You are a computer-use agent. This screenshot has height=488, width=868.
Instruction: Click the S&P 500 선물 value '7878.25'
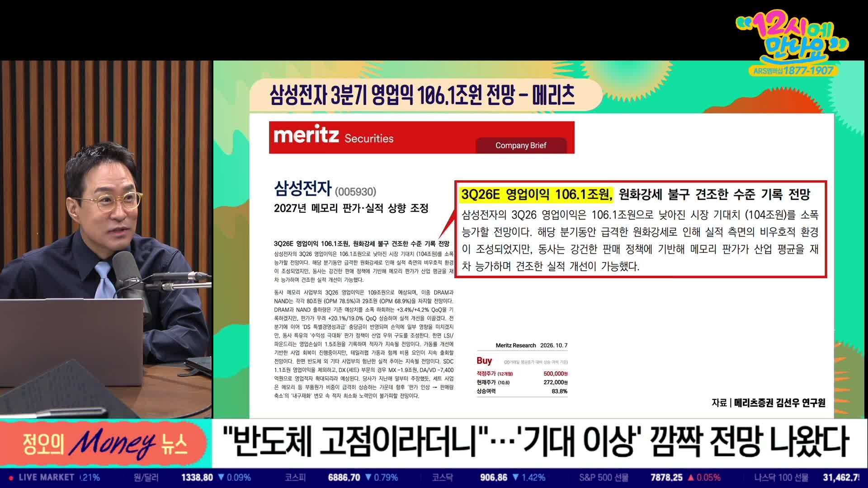click(x=666, y=478)
